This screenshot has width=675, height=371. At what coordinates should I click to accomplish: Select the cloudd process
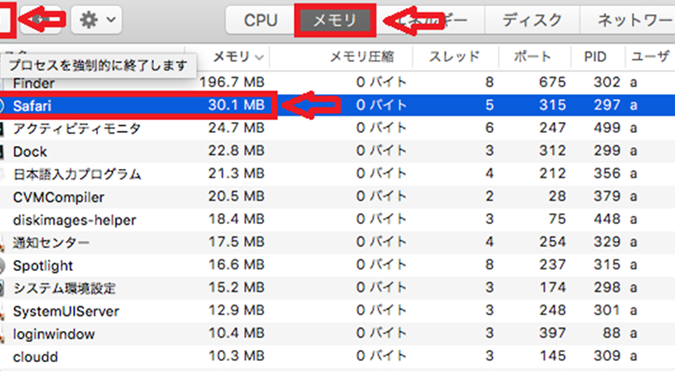coord(35,357)
